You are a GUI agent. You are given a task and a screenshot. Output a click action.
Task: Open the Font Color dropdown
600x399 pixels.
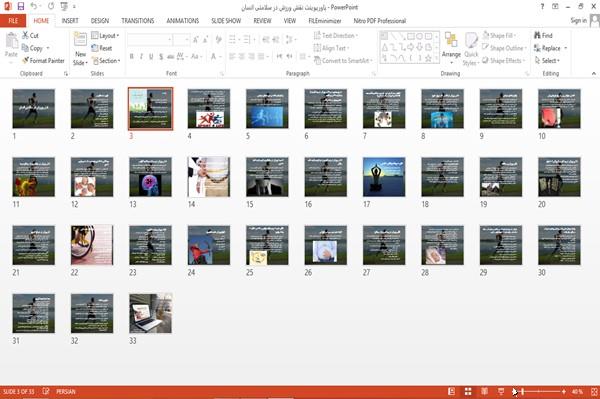[219, 57]
